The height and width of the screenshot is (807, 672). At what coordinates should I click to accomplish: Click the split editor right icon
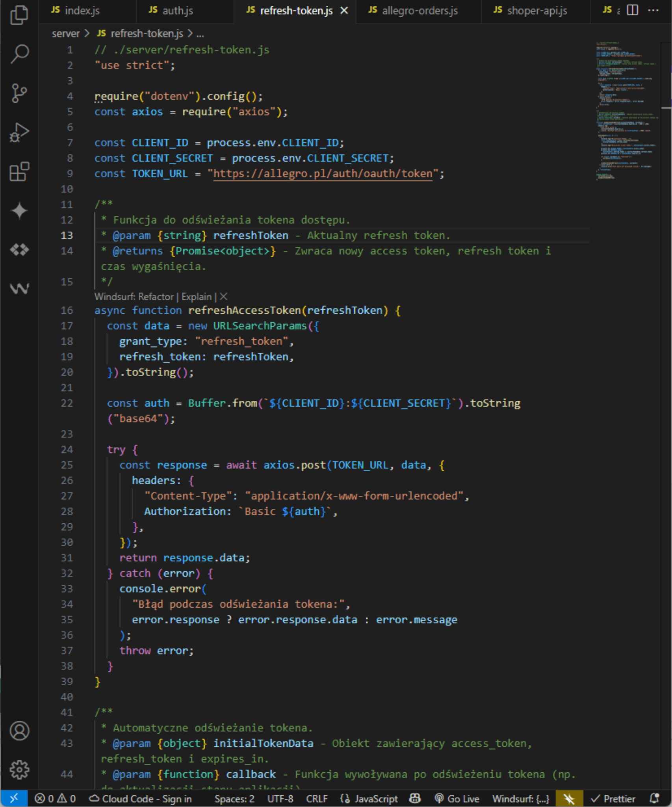(632, 10)
